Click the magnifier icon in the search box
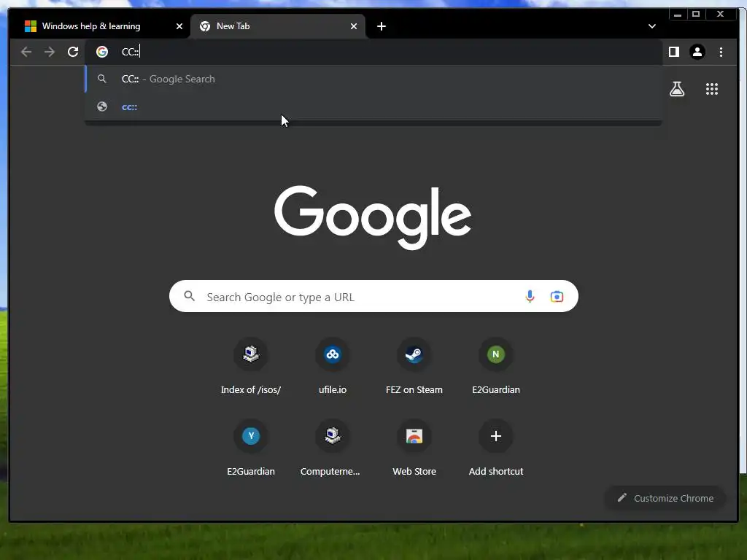747x560 pixels. 189,296
